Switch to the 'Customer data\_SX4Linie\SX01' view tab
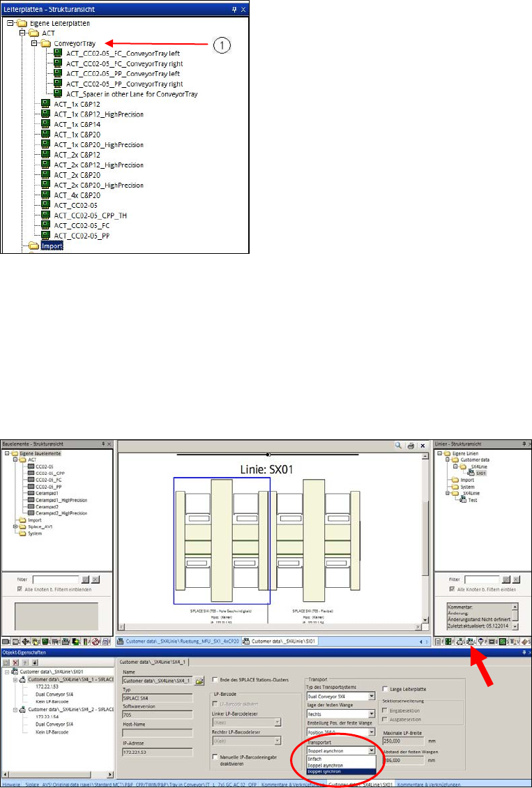Image resolution: width=532 pixels, height=788 pixels. (278, 641)
